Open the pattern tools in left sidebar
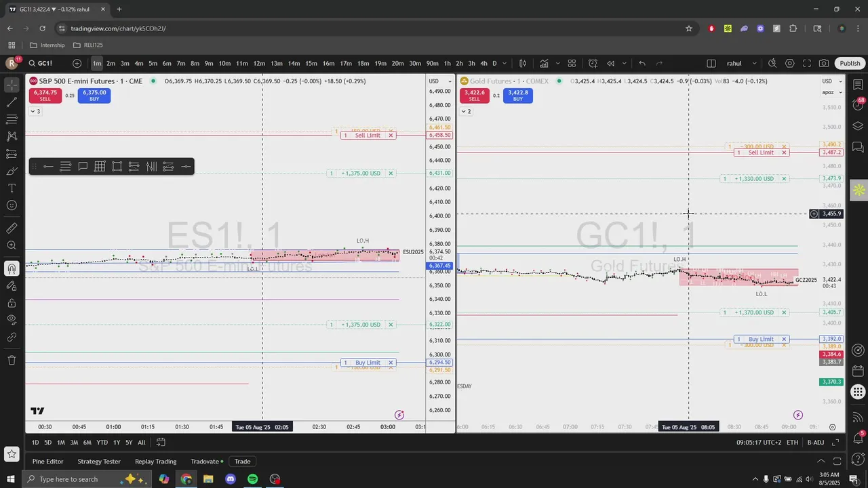The image size is (868, 488). pyautogui.click(x=12, y=136)
